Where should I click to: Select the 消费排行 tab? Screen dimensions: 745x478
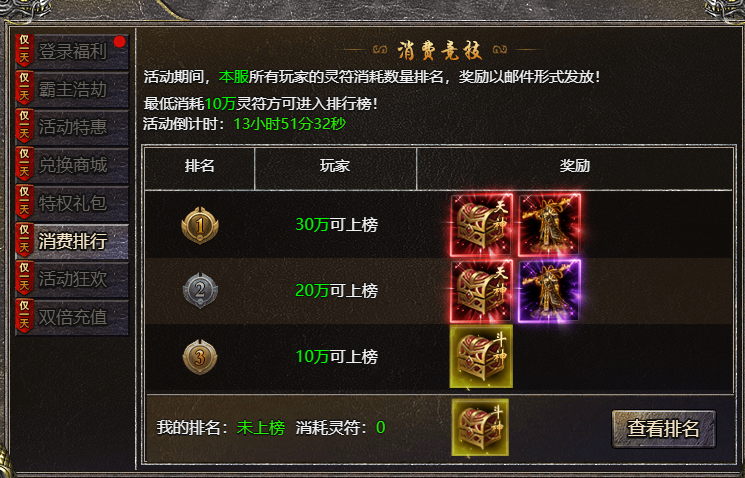click(x=72, y=241)
